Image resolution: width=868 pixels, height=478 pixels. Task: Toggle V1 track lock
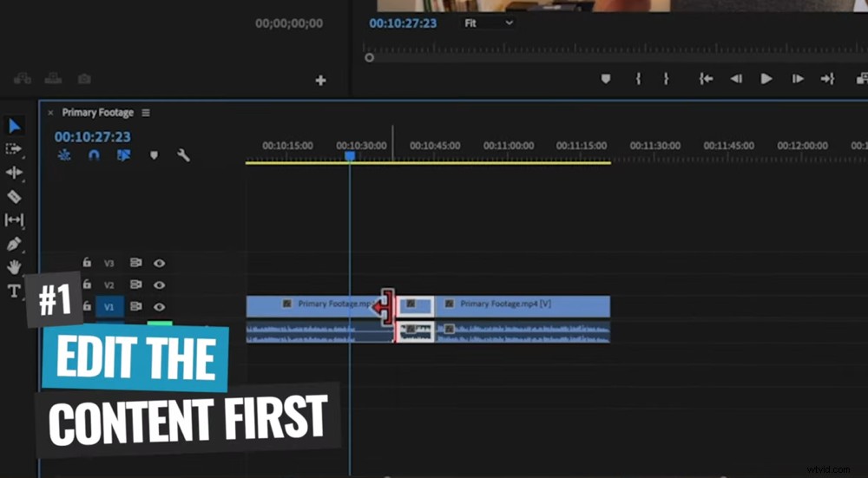tap(87, 305)
